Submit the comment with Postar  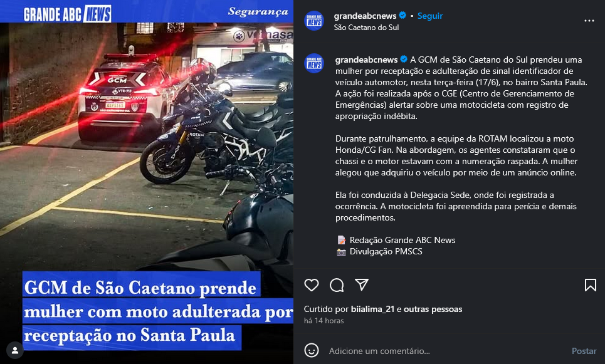click(x=584, y=351)
